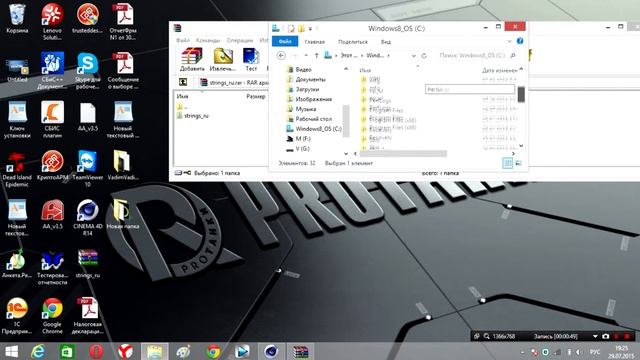
Task: Click the WinRAR Извлечь toolbar icon
Action: [223, 60]
